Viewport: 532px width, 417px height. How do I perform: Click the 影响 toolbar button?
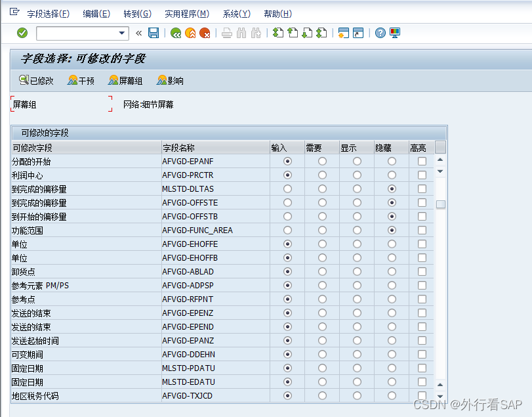point(170,81)
